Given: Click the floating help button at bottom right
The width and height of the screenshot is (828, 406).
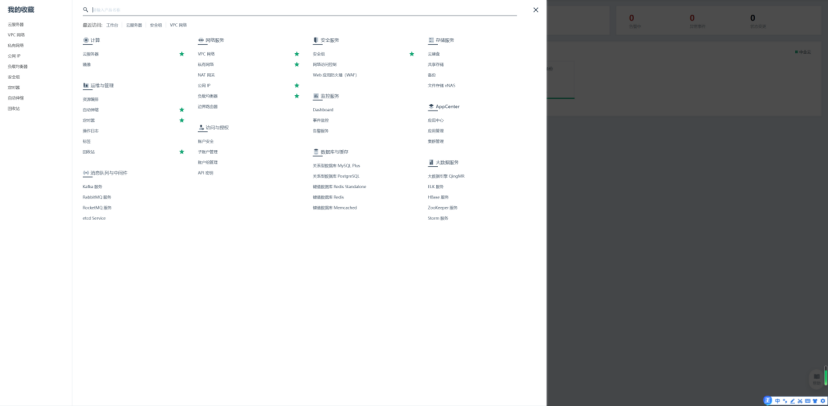Looking at the screenshot, I should (x=816, y=378).
